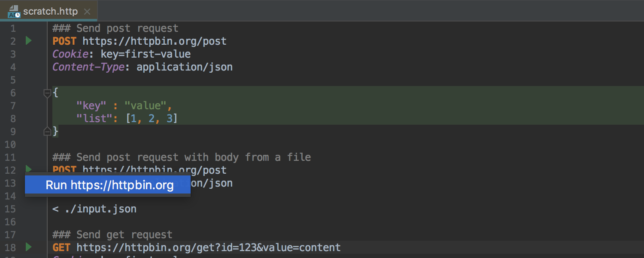Click the run arrow on line 2
The width and height of the screenshot is (644, 258).
(x=28, y=41)
